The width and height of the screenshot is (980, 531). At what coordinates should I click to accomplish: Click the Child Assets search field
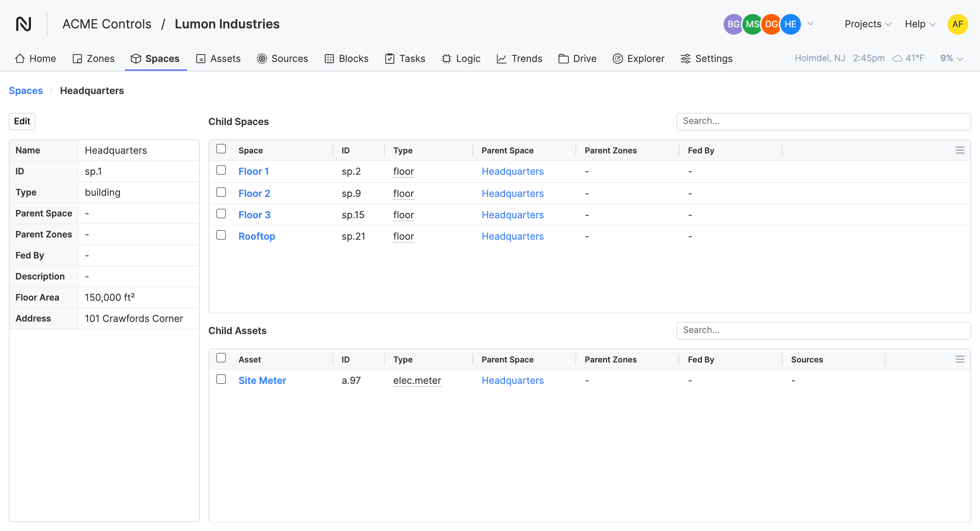pos(823,330)
